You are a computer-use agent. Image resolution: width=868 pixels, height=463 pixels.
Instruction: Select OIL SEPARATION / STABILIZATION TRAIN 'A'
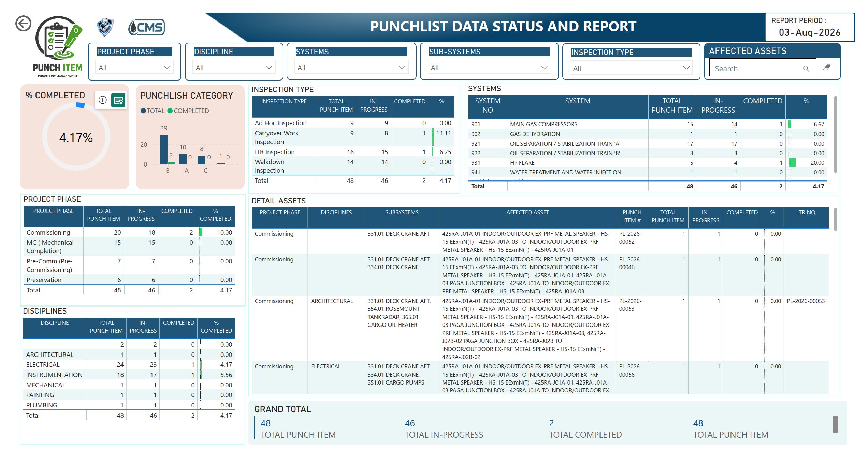click(648, 144)
